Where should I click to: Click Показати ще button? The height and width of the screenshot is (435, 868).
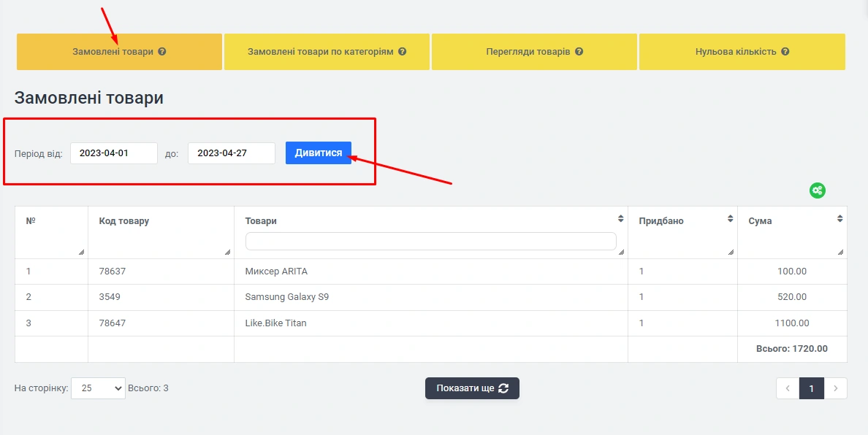pyautogui.click(x=472, y=388)
